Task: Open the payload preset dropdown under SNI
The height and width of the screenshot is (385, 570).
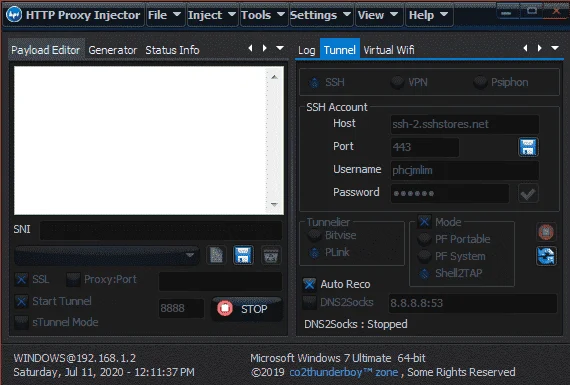Action: tap(107, 255)
